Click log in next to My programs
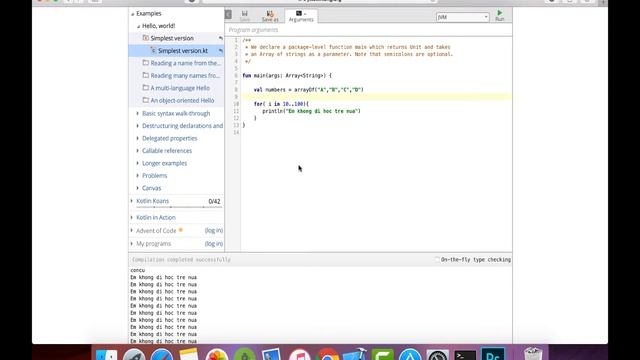 (213, 243)
